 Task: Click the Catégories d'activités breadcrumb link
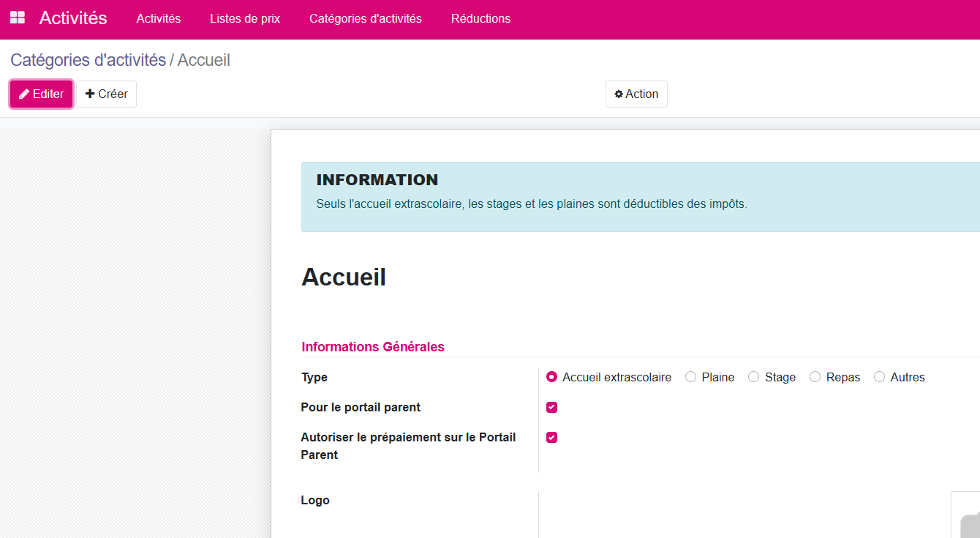pyautogui.click(x=88, y=60)
